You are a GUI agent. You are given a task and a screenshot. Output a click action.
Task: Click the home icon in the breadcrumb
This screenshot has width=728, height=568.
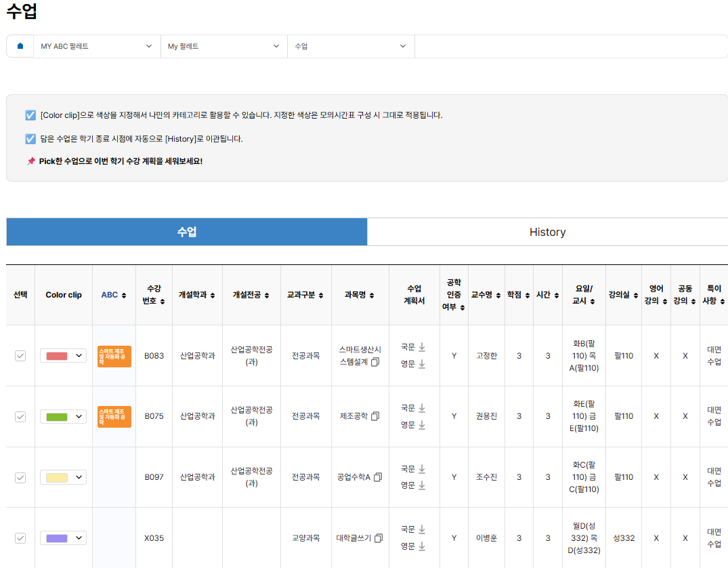click(x=20, y=46)
